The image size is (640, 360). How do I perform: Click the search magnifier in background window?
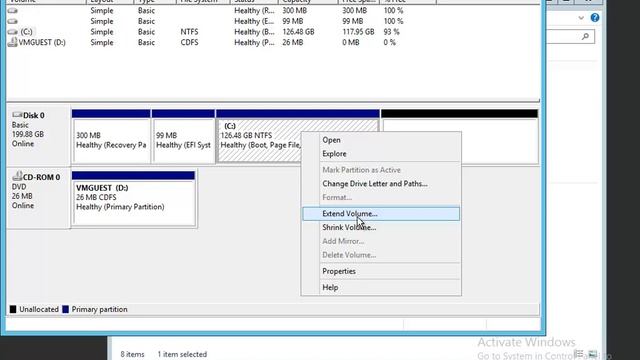pyautogui.click(x=585, y=37)
